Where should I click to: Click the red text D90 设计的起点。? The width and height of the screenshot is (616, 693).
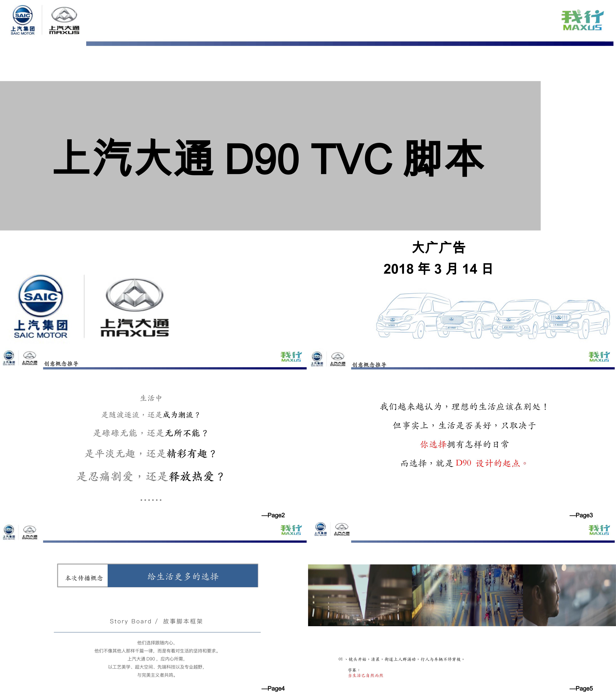click(x=492, y=463)
